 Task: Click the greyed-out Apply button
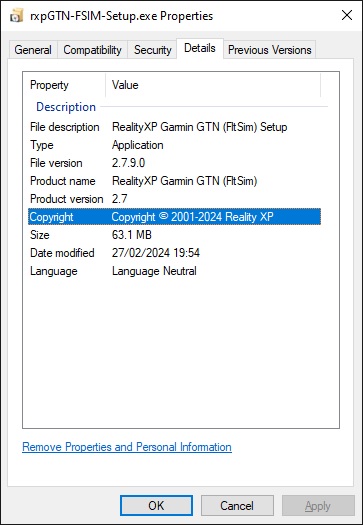pyautogui.click(x=318, y=505)
